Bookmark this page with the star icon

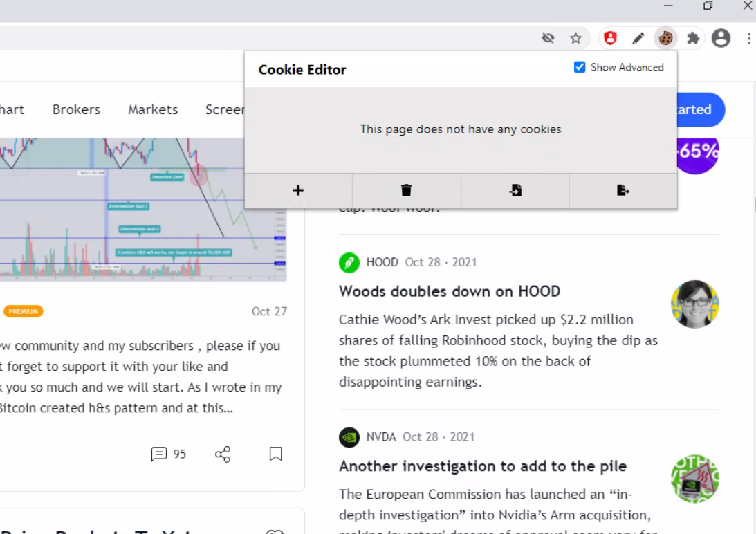point(575,38)
